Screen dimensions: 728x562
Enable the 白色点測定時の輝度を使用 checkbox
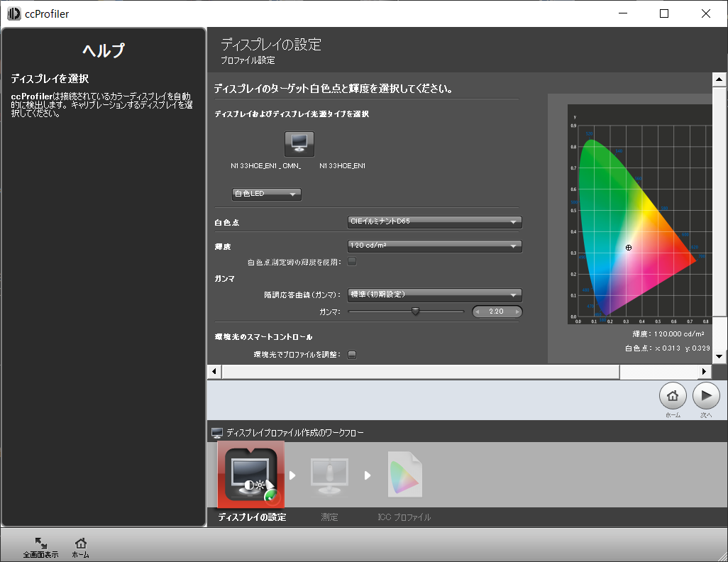coord(351,261)
